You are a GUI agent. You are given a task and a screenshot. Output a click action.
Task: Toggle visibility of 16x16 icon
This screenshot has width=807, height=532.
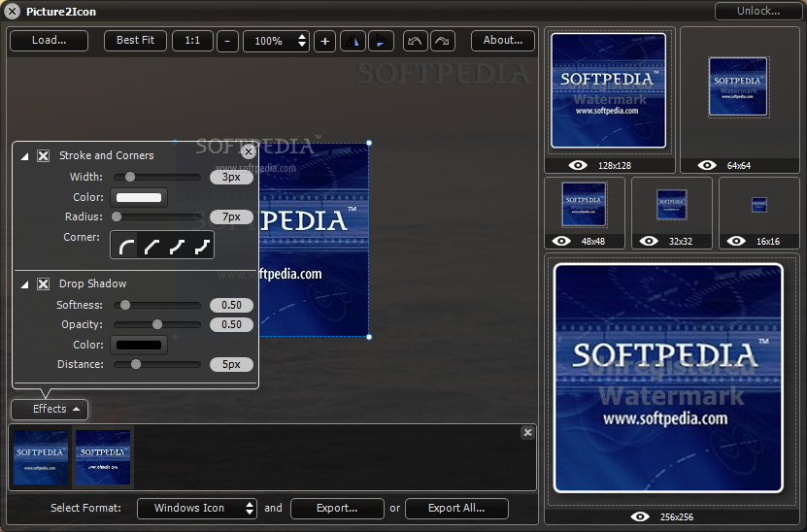tap(736, 241)
